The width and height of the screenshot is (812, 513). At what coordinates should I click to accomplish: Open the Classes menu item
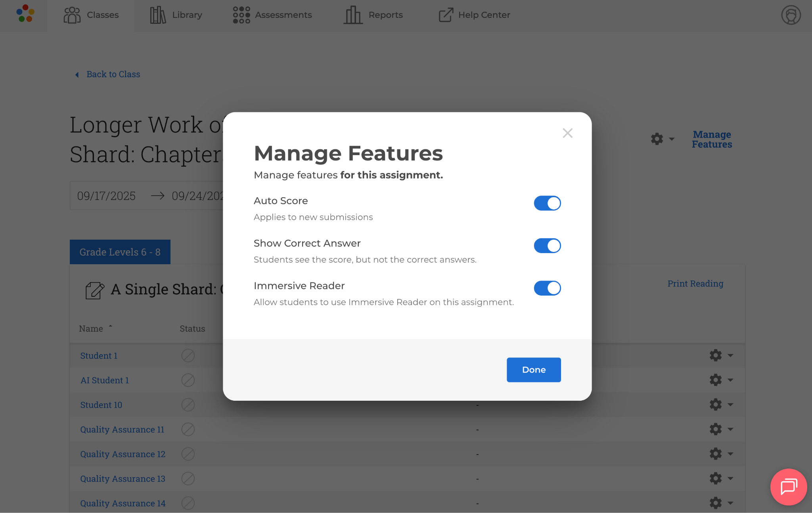tap(91, 15)
